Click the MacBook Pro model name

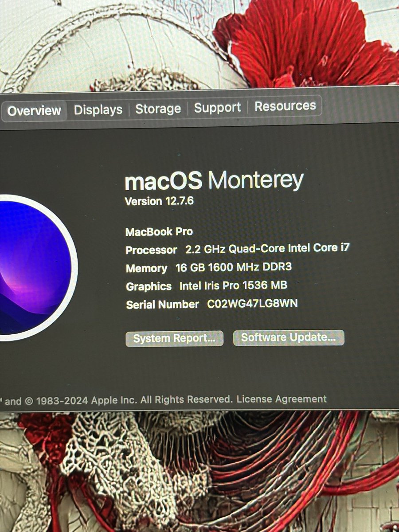tap(159, 231)
